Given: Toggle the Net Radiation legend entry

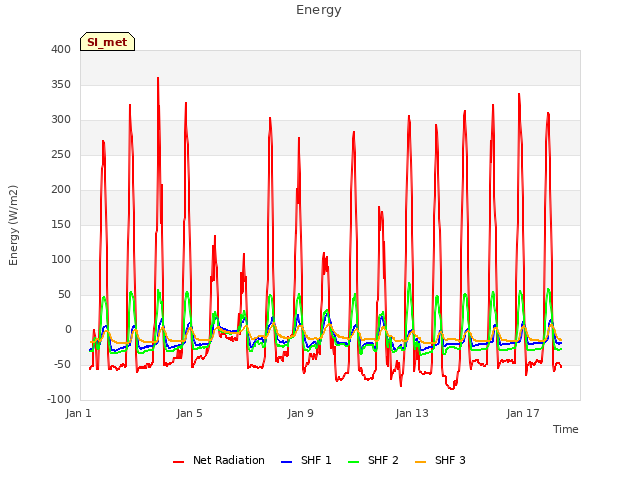Looking at the screenshot, I should pos(219,460).
